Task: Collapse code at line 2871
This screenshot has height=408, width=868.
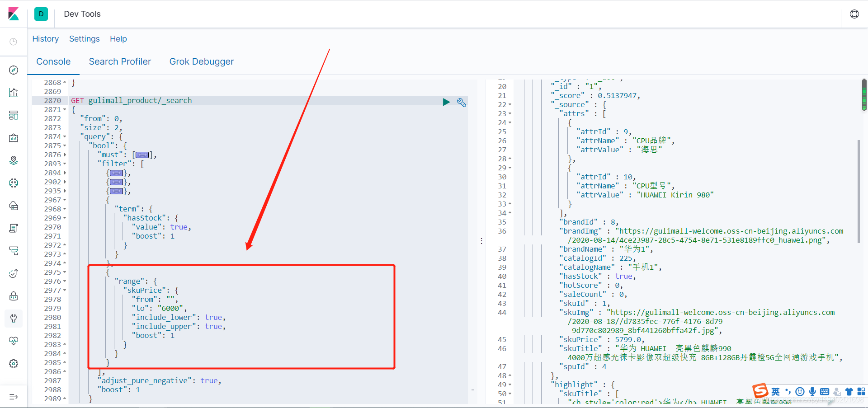Action: click(65, 110)
